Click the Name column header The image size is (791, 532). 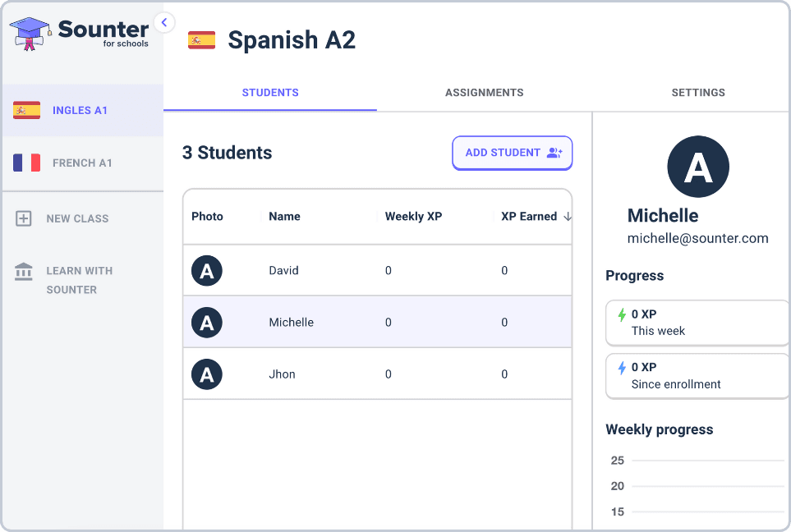(285, 217)
